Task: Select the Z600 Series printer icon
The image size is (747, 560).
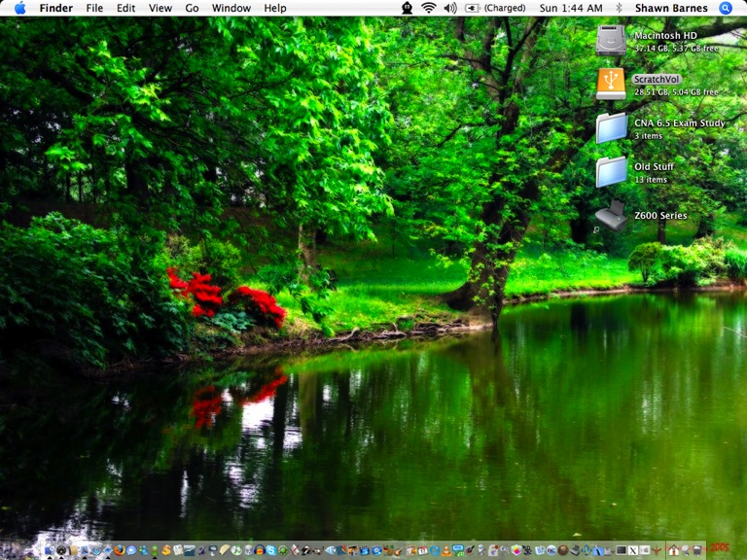Action: [x=611, y=216]
